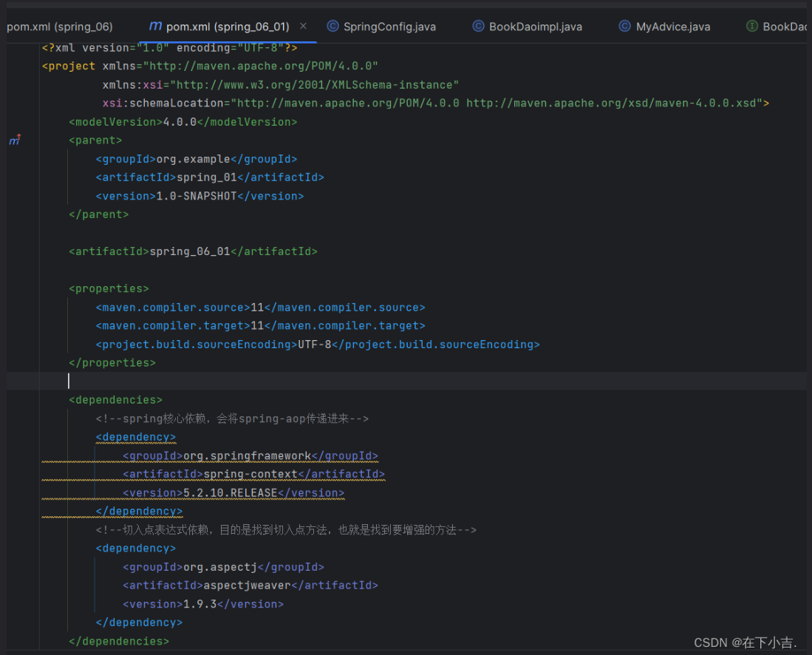
Task: Click the artifactId spring_06_01 text
Action: pyautogui.click(x=190, y=251)
